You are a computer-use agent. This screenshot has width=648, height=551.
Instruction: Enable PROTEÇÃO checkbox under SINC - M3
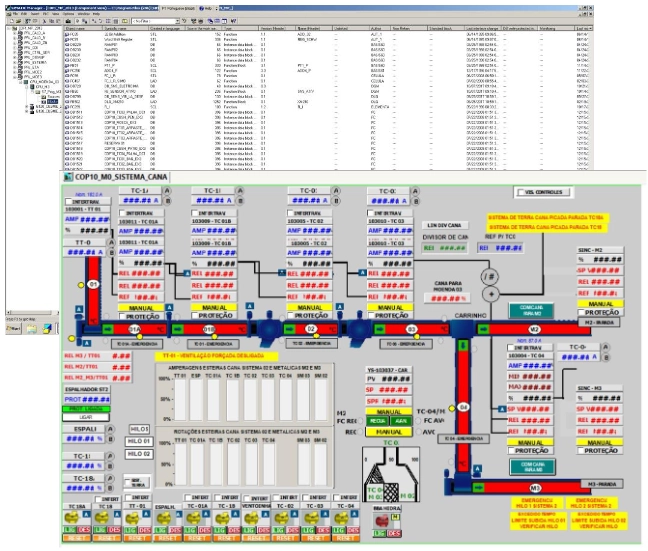(580, 451)
